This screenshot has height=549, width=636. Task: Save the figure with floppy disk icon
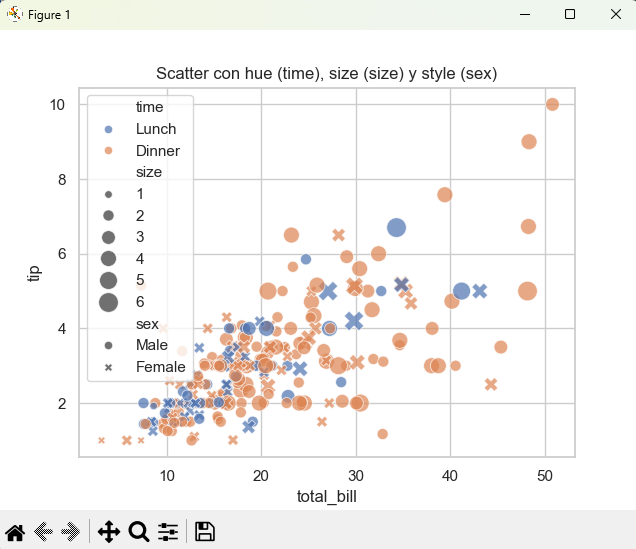(x=205, y=532)
